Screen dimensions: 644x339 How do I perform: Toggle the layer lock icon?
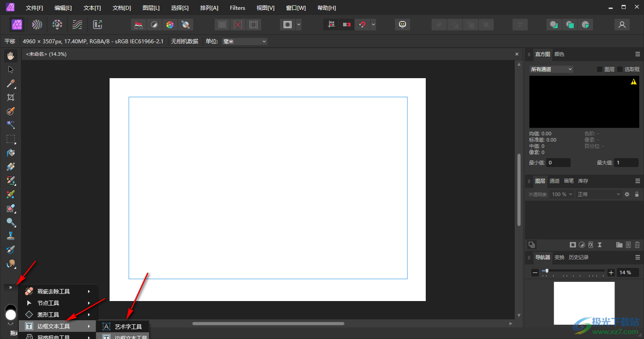(x=637, y=194)
